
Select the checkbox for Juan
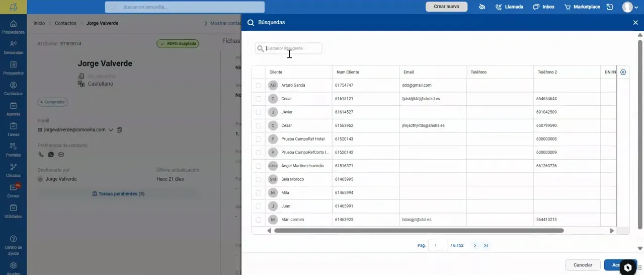(x=259, y=207)
